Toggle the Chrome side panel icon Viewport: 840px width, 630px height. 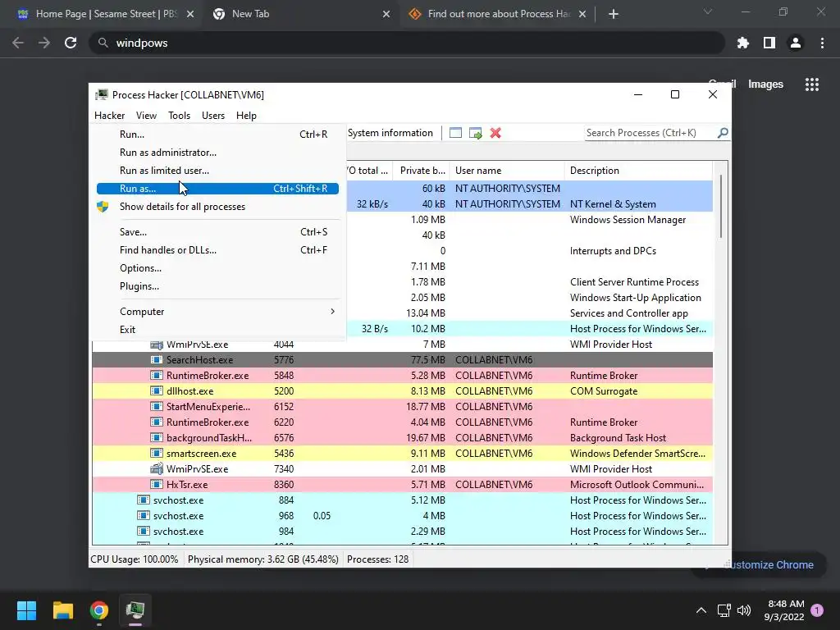pos(769,43)
